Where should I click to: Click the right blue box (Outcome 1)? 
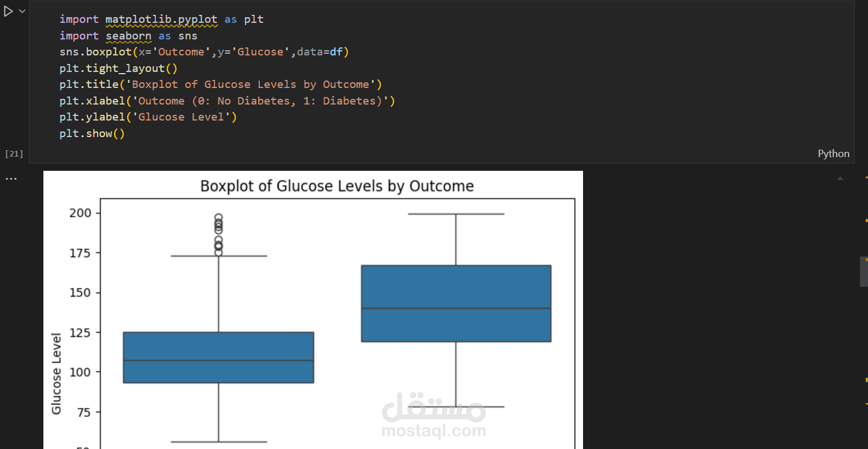point(456,303)
